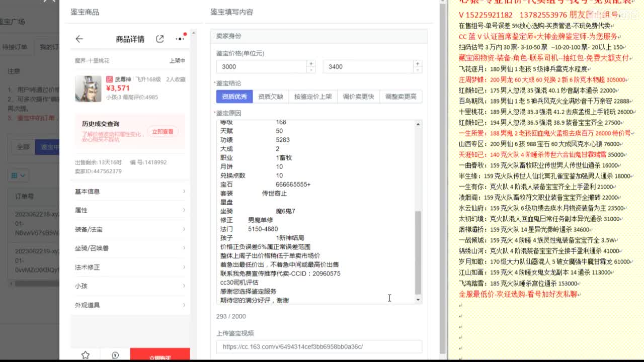Expand the 法术修正 row
The height and width of the screenshot is (362, 644).
130,267
